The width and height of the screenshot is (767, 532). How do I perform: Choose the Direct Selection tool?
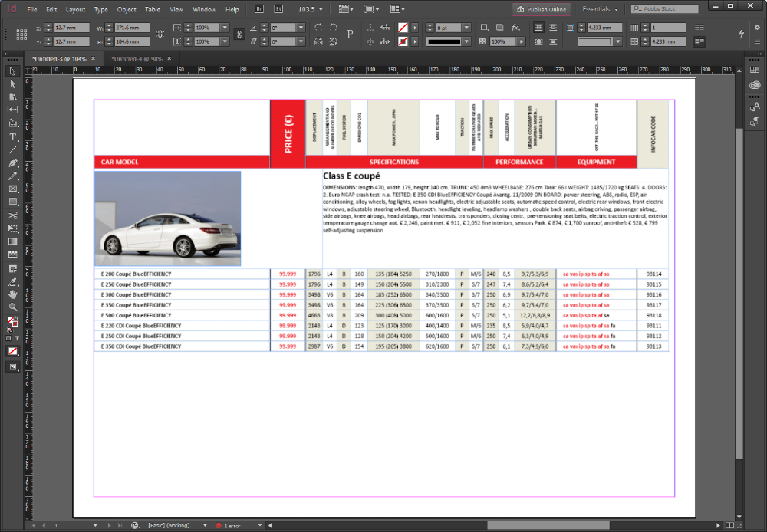[x=12, y=84]
